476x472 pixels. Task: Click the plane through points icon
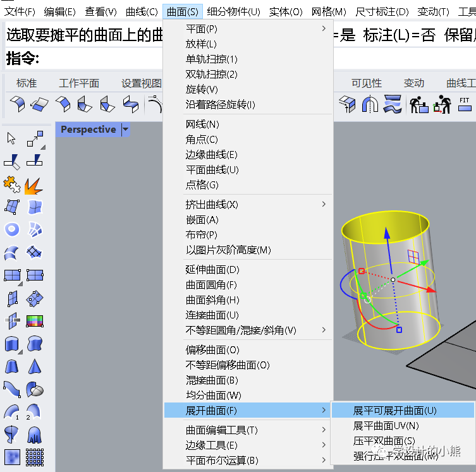pos(35,298)
